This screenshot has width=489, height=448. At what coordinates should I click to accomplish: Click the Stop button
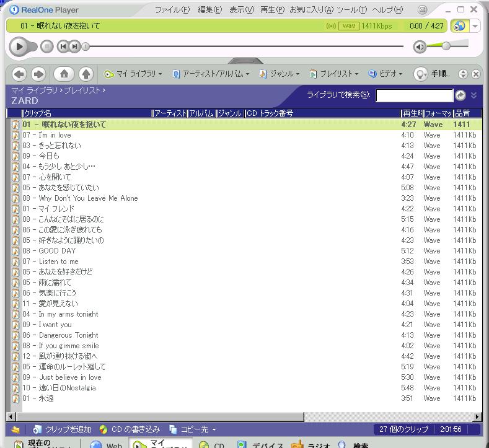point(47,46)
